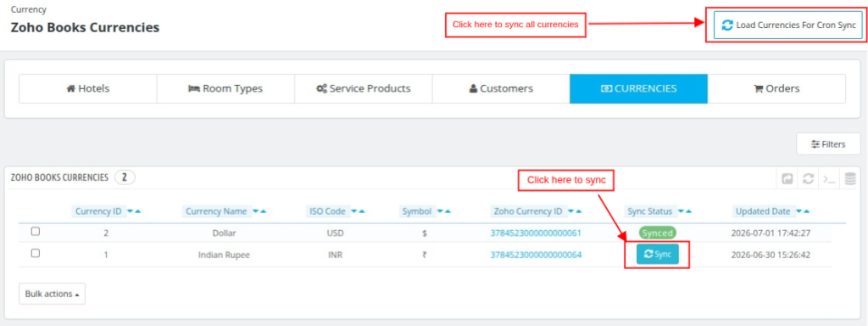
Task: Click the Currency breadcrumb text
Action: [x=29, y=9]
